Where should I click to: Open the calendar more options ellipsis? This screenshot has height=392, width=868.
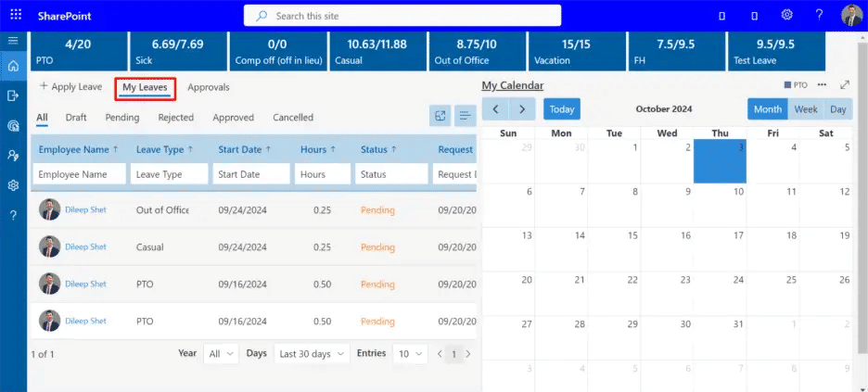(822, 84)
